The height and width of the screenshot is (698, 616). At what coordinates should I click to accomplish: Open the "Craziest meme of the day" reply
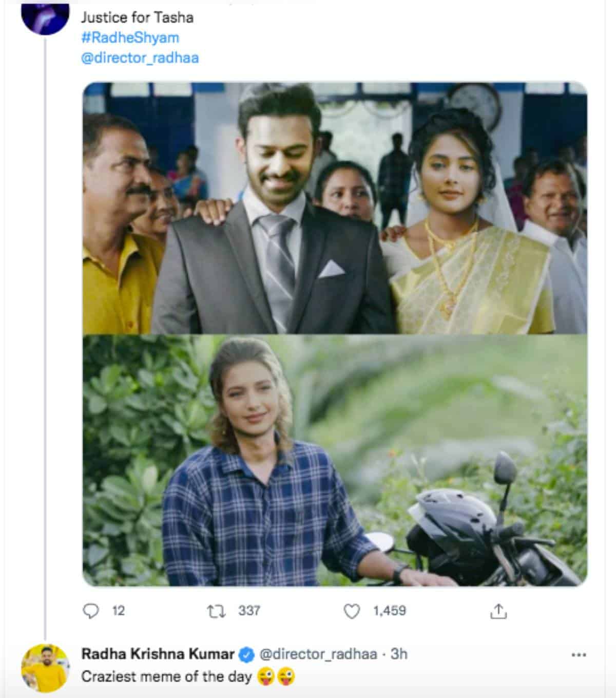[x=166, y=676]
